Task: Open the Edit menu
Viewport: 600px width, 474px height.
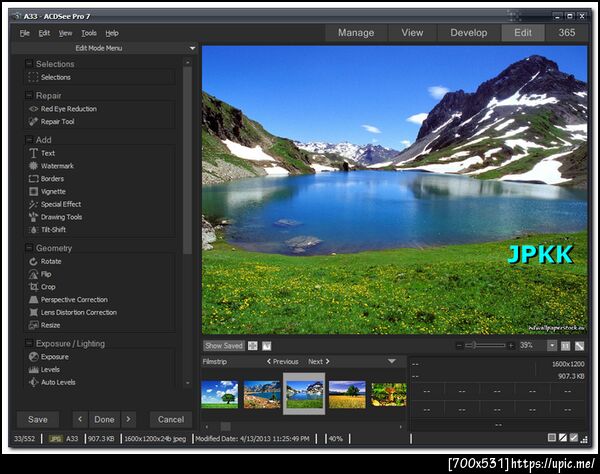Action: pos(44,33)
